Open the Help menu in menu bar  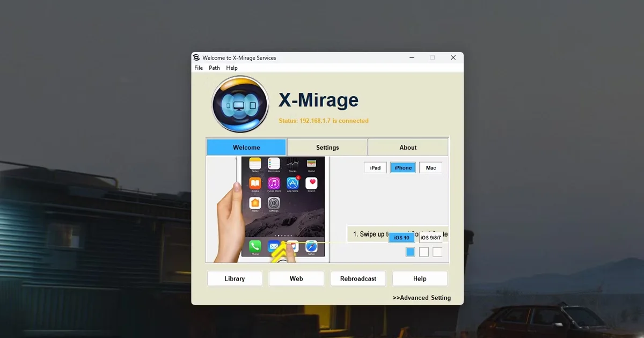click(232, 68)
